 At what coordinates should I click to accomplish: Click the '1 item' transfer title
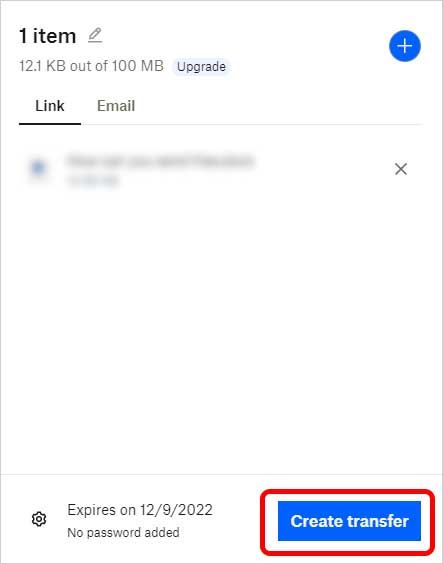[47, 36]
